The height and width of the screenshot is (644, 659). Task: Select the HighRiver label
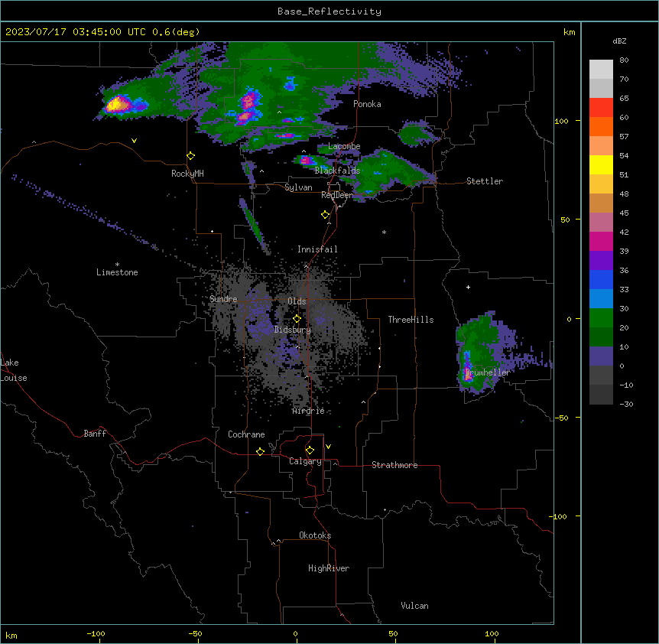[329, 568]
